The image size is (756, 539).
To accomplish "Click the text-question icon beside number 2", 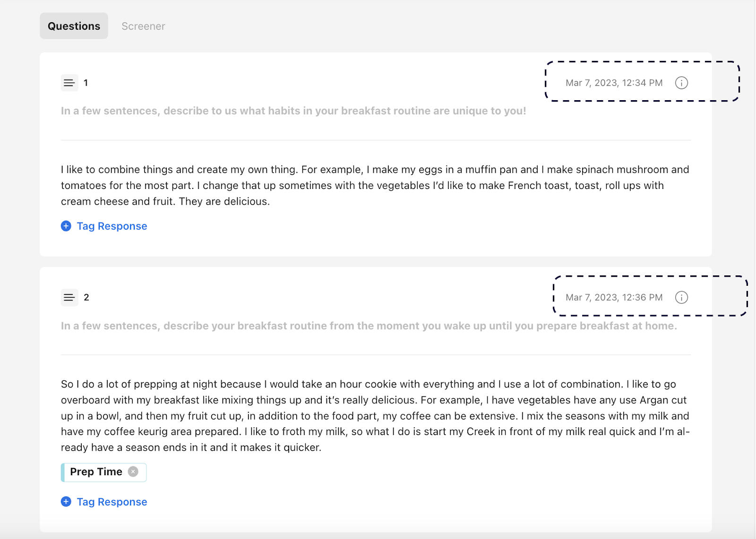I will (x=69, y=297).
